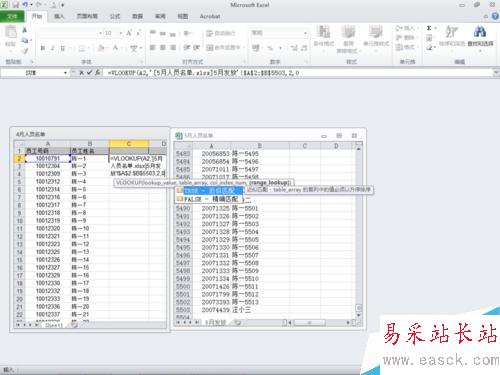Click the Save icon in quick access toolbar
The image size is (500, 375).
15,5
